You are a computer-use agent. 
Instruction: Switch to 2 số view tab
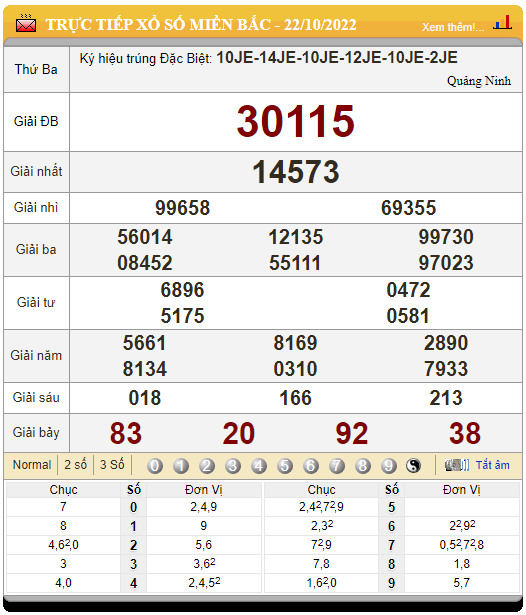tap(75, 465)
